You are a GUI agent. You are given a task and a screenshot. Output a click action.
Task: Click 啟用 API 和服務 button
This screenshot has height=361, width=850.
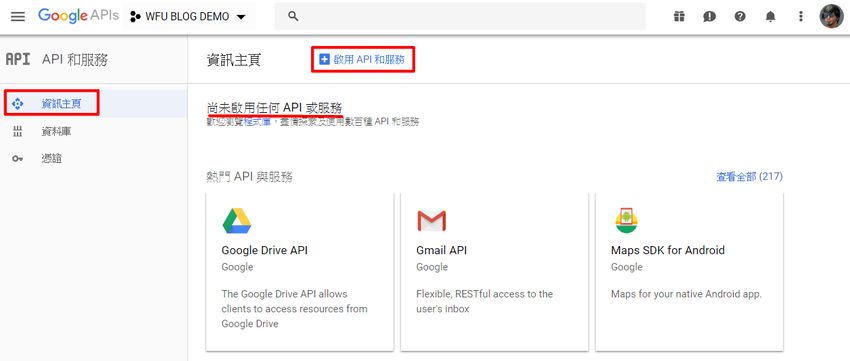click(362, 60)
